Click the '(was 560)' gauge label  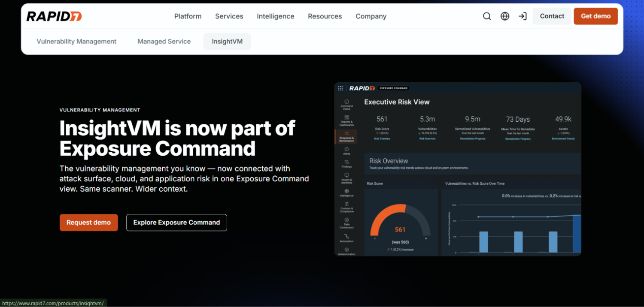400,242
